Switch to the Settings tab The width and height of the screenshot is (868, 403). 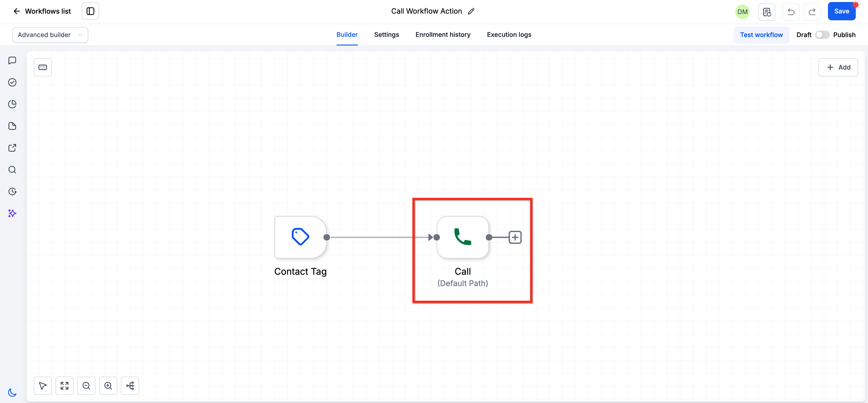[x=387, y=34]
